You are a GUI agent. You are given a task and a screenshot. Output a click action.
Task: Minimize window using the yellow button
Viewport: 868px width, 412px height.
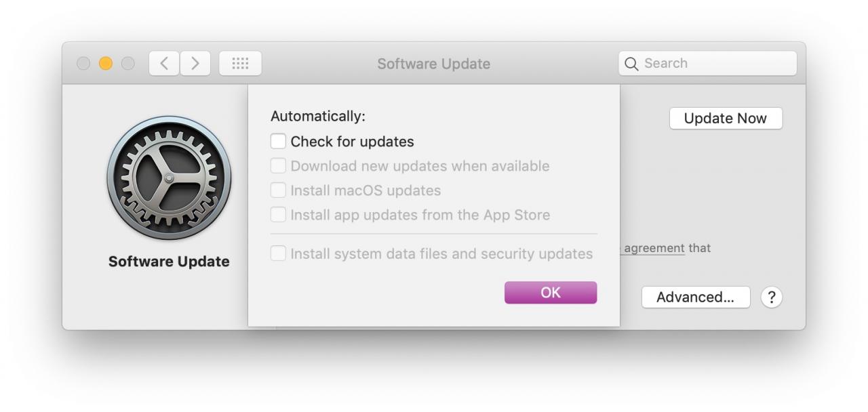[x=106, y=63]
